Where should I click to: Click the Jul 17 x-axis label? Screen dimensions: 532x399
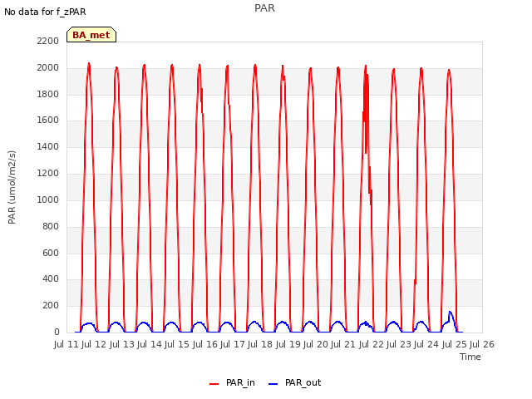(233, 344)
